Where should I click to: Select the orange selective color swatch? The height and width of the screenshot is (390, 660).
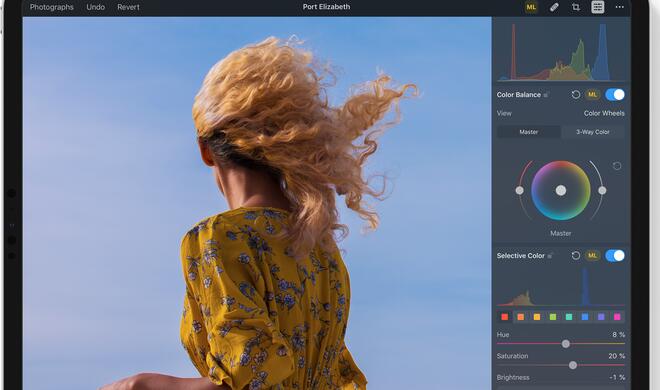pos(521,317)
